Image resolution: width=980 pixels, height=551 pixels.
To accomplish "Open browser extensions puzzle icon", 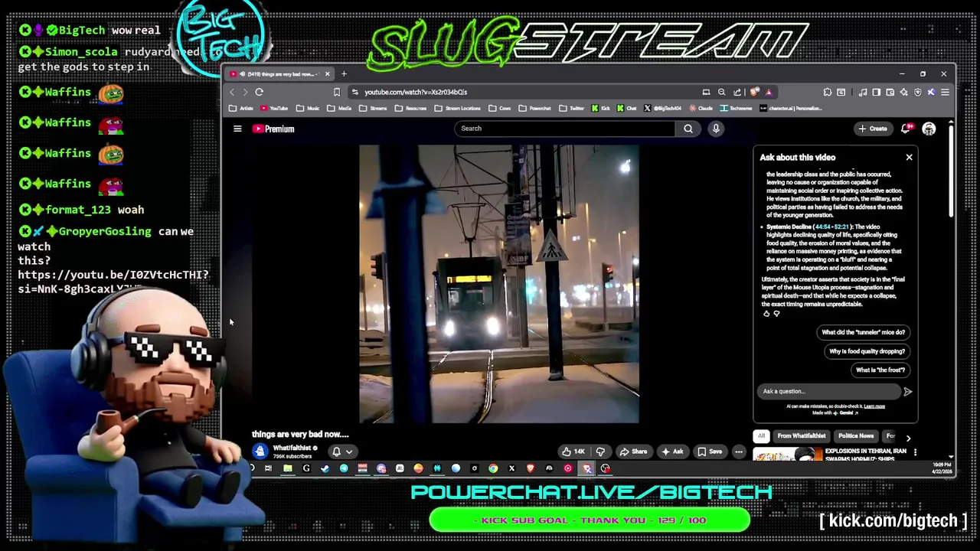I will click(828, 92).
